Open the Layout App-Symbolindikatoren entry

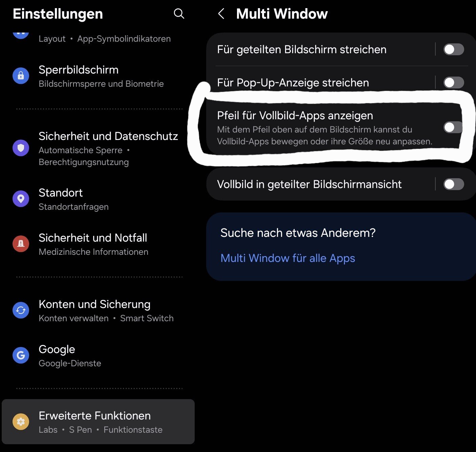[104, 39]
